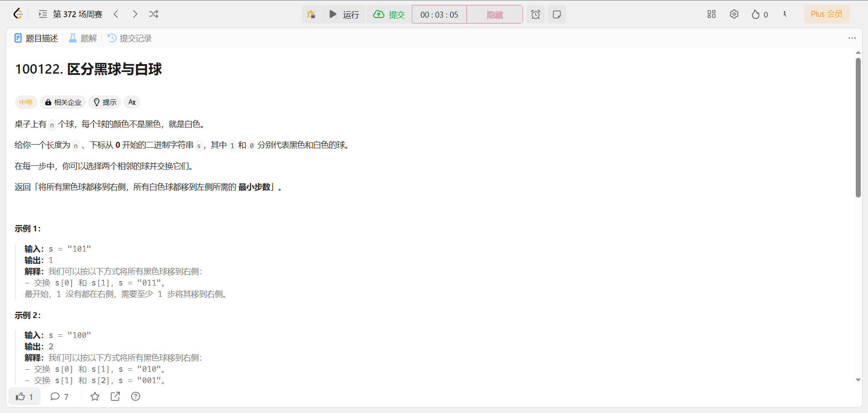Go to next problem arrow
The image size is (868, 413).
(x=135, y=14)
